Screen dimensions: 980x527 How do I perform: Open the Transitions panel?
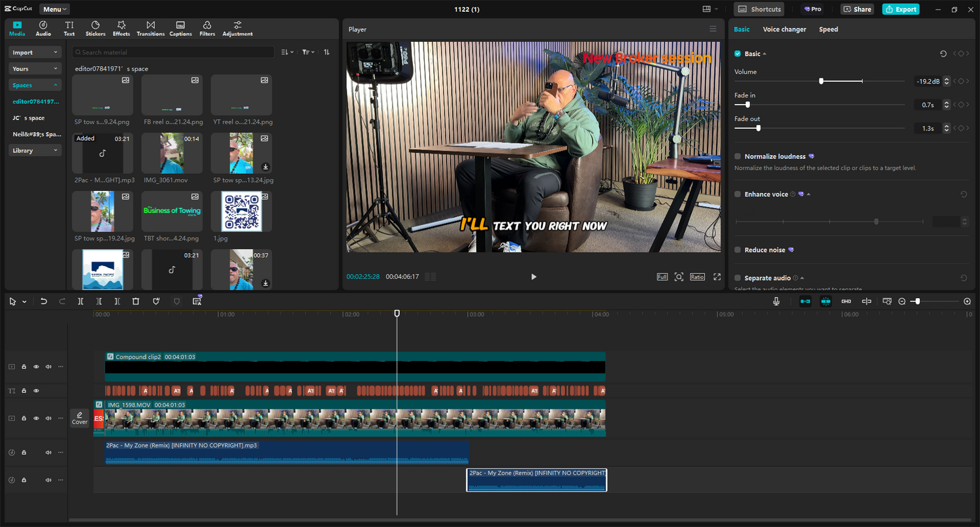(x=151, y=29)
